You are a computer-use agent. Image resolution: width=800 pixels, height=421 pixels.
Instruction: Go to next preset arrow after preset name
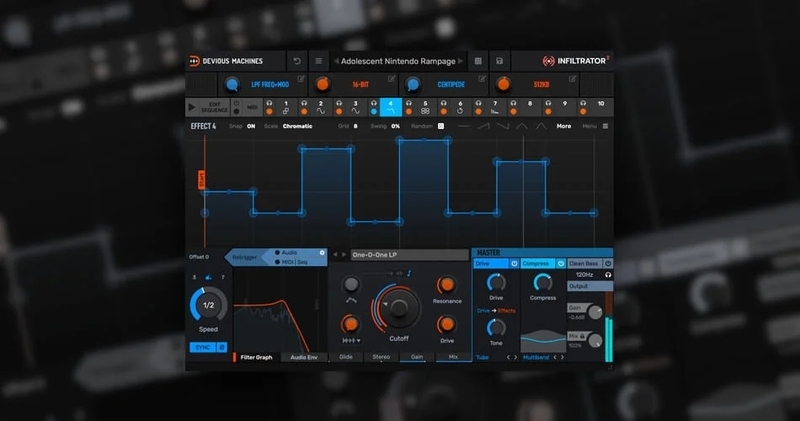[460, 61]
